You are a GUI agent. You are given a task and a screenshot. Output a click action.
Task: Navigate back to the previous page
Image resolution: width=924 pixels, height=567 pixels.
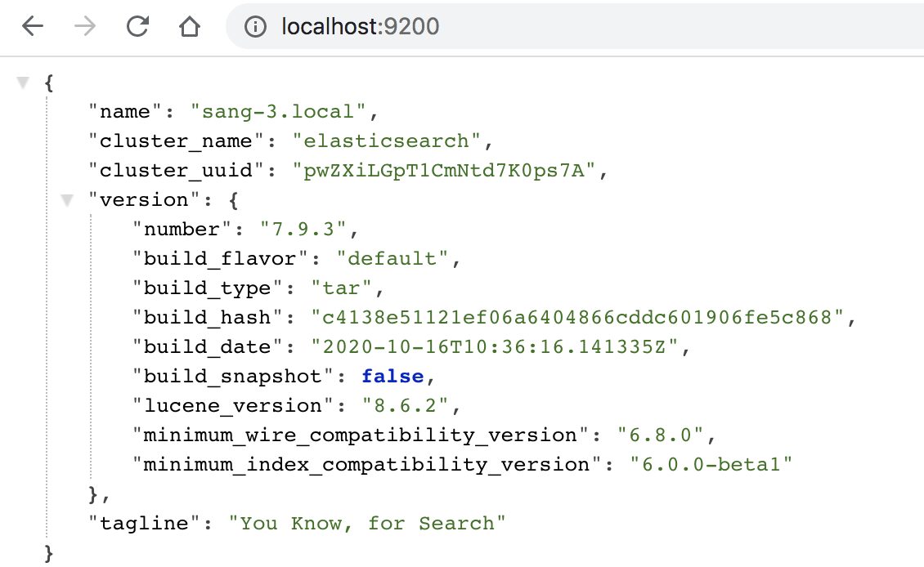click(x=31, y=26)
